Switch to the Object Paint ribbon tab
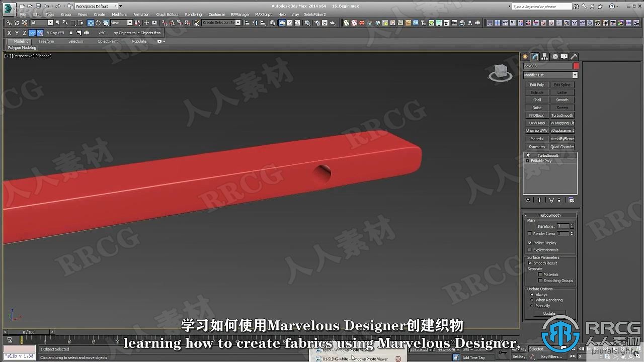This screenshot has width=644, height=362. point(108,41)
